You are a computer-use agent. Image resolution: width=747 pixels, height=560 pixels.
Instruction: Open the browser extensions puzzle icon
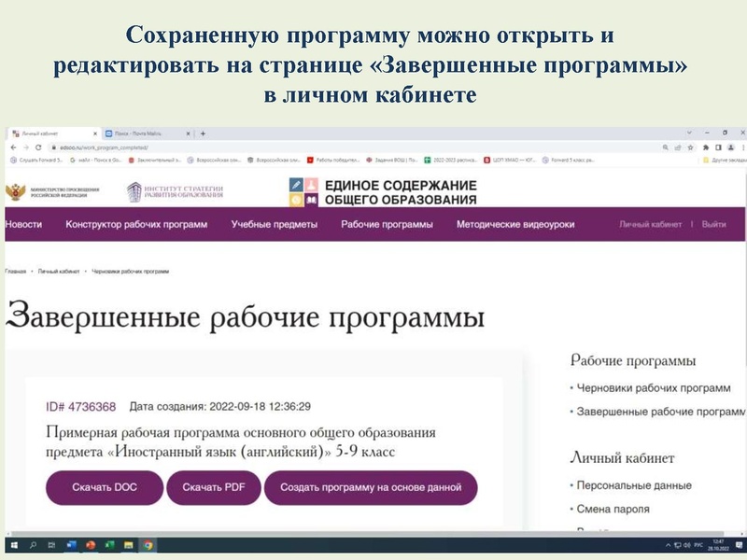(x=706, y=147)
